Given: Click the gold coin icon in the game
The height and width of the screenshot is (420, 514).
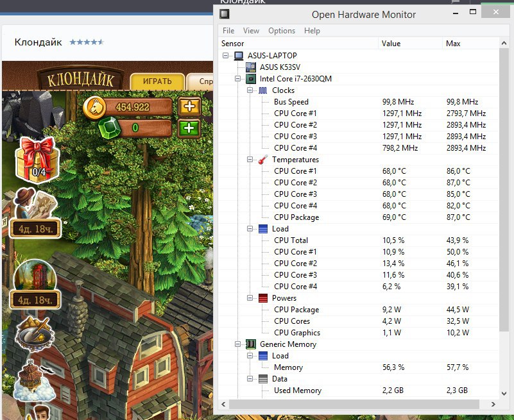Looking at the screenshot, I should point(94,107).
